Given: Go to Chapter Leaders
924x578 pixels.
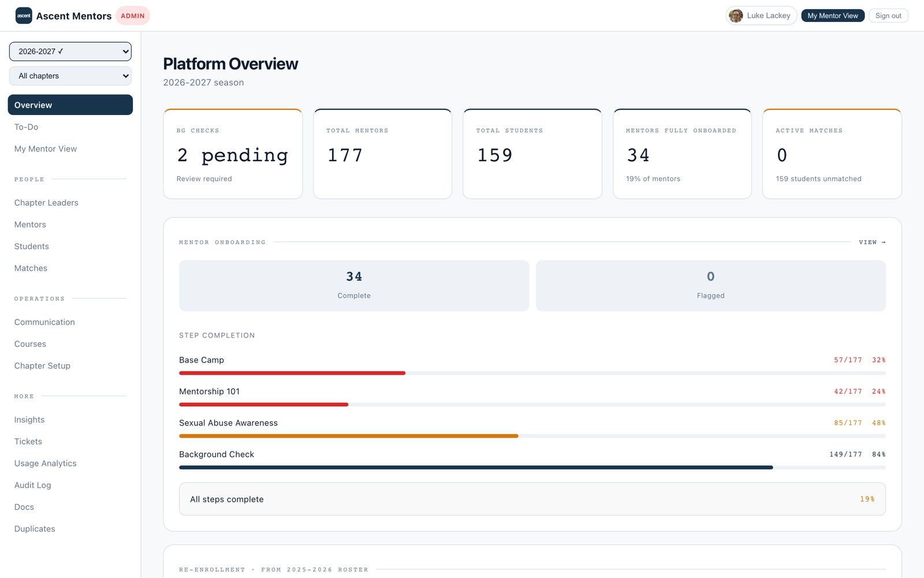Looking at the screenshot, I should [46, 202].
